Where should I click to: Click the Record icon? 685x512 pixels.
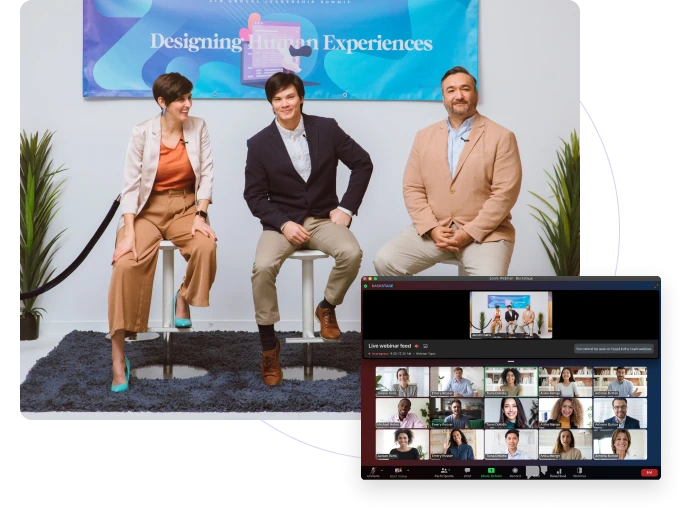515,470
